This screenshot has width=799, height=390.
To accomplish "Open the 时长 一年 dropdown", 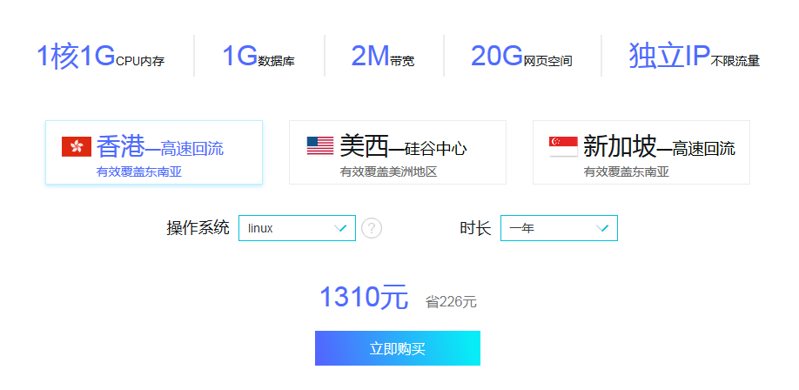I will click(x=559, y=228).
